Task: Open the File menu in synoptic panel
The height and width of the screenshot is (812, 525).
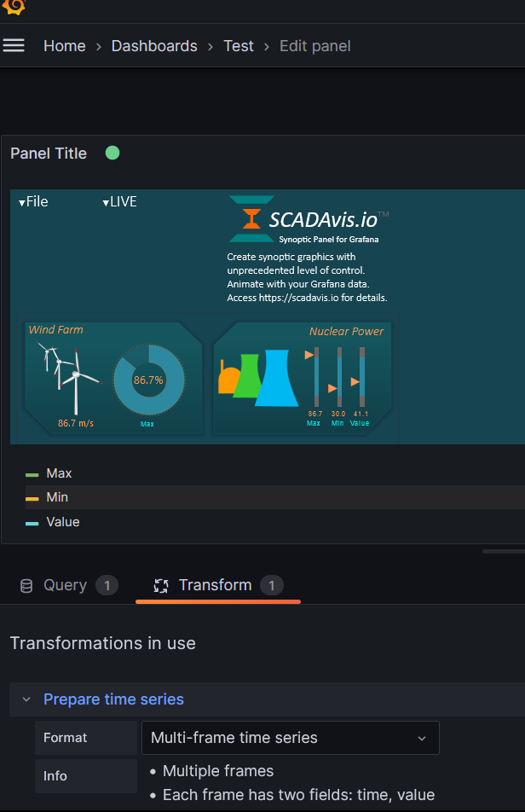Action: (x=33, y=202)
